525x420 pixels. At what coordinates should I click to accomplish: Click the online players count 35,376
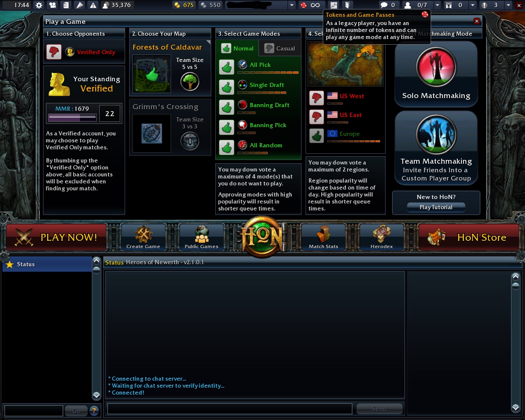point(116,5)
